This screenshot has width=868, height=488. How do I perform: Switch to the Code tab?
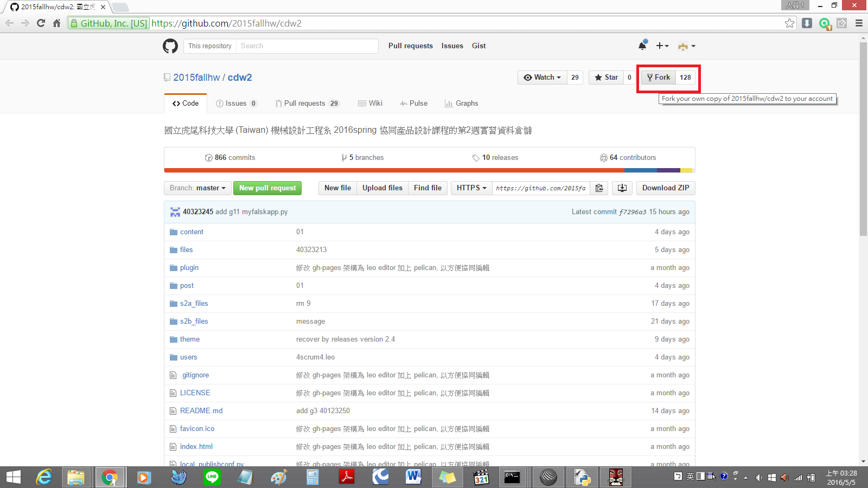tap(186, 104)
